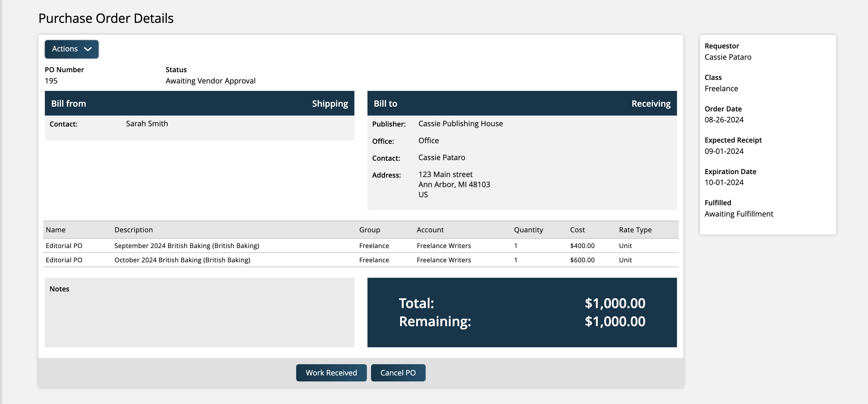Open the Actions dropdown menu
The height and width of the screenshot is (404, 868).
tap(71, 49)
